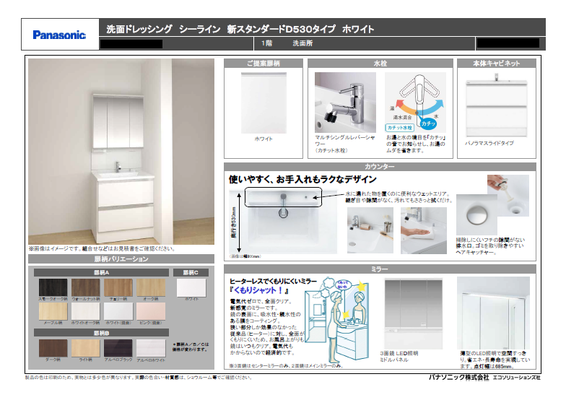Click the blue カチッ badge on diagram
Viewport: 566px width, 400px height.
pos(428,123)
